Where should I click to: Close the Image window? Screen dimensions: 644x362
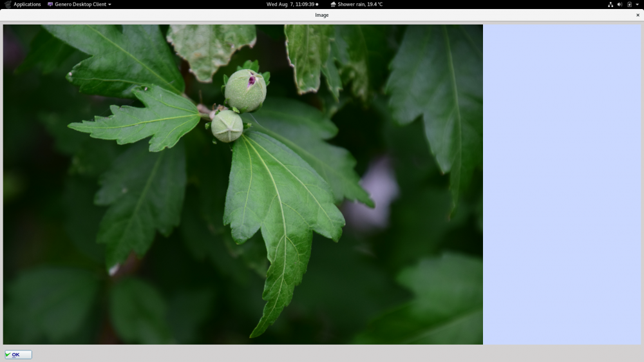(x=638, y=15)
